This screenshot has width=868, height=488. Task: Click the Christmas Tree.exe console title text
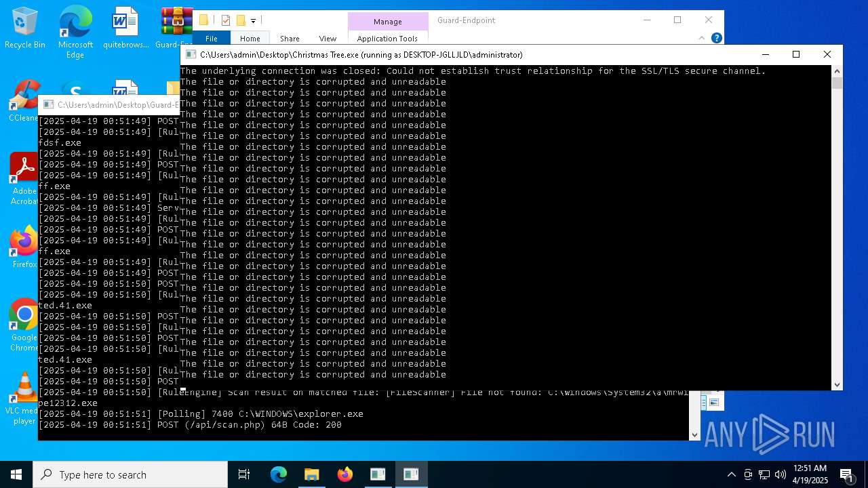pos(361,55)
